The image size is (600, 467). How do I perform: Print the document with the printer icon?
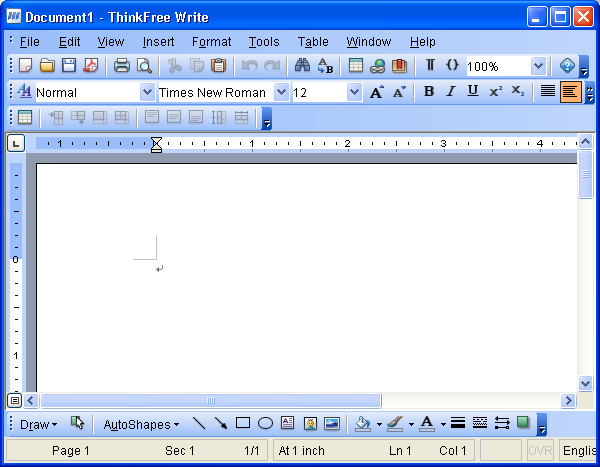pyautogui.click(x=122, y=65)
